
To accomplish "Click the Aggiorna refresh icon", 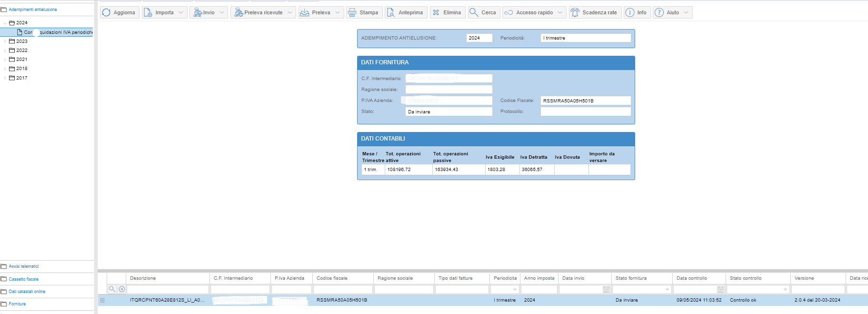I will click(106, 12).
